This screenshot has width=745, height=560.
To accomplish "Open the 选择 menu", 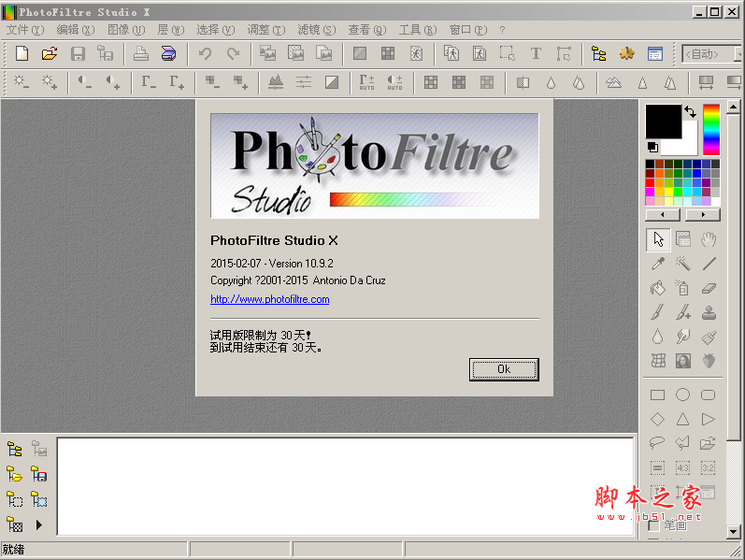I will pyautogui.click(x=216, y=30).
